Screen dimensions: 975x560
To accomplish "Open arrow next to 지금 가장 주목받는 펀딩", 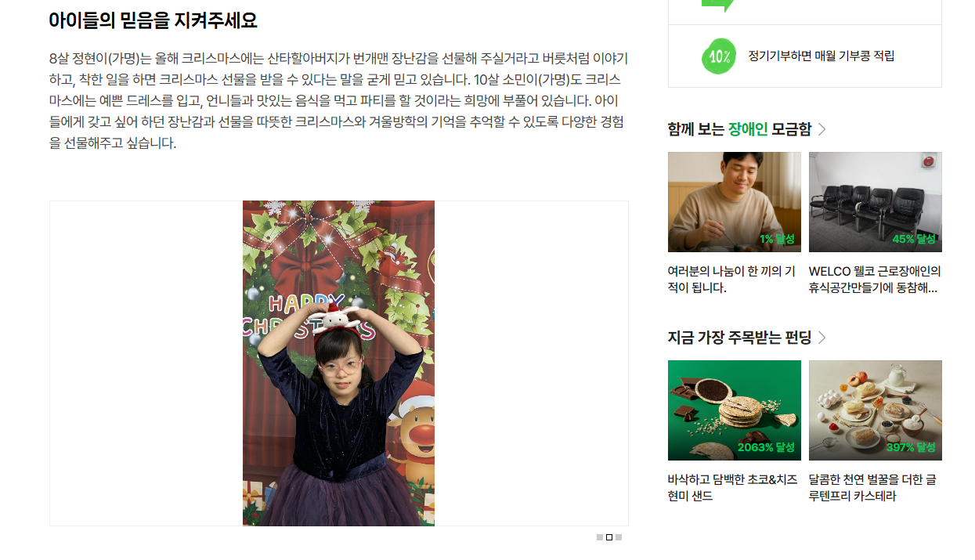I will pyautogui.click(x=822, y=338).
